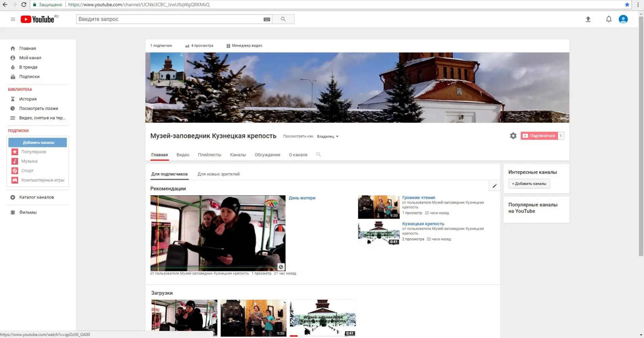Go back in the browser
The width and height of the screenshot is (644, 338).
[5, 5]
